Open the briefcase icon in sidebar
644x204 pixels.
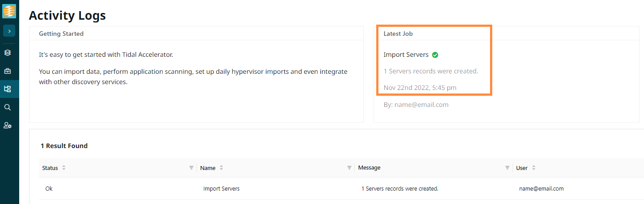click(x=8, y=71)
